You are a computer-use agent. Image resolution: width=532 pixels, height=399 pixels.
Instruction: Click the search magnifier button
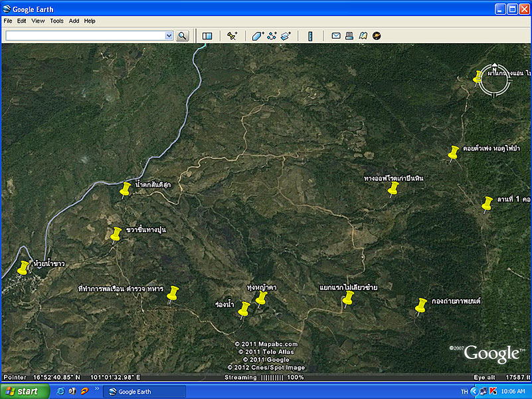tap(183, 36)
